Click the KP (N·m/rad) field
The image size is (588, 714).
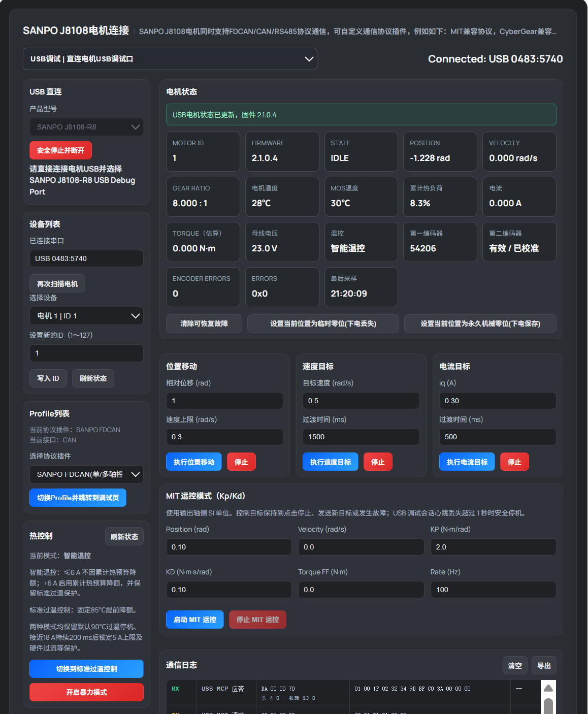(x=494, y=547)
